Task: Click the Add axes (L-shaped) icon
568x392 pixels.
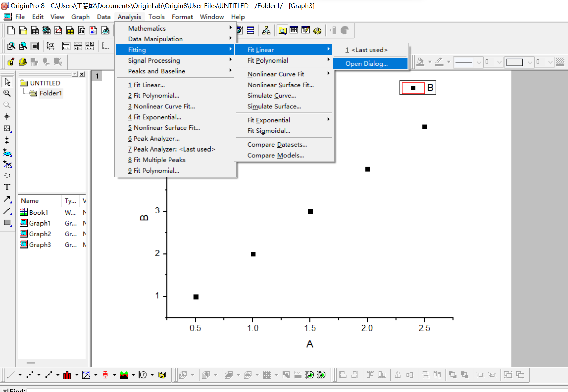Action: click(x=106, y=46)
